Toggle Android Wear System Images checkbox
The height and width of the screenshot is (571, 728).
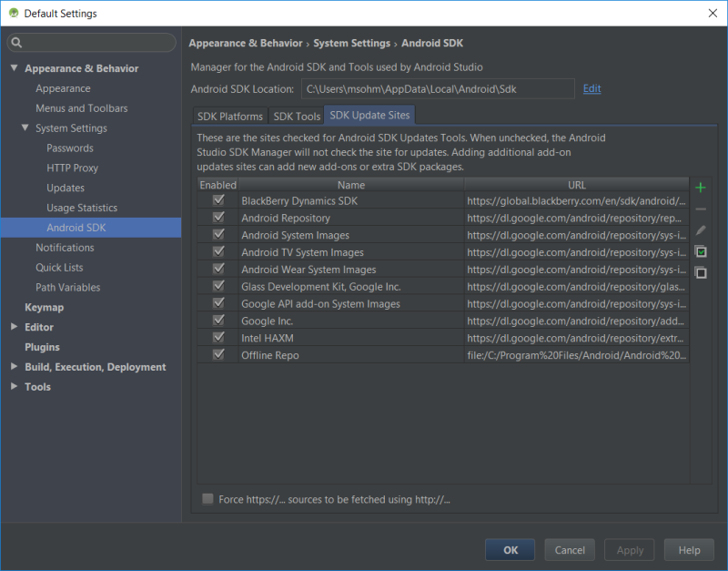pos(218,269)
